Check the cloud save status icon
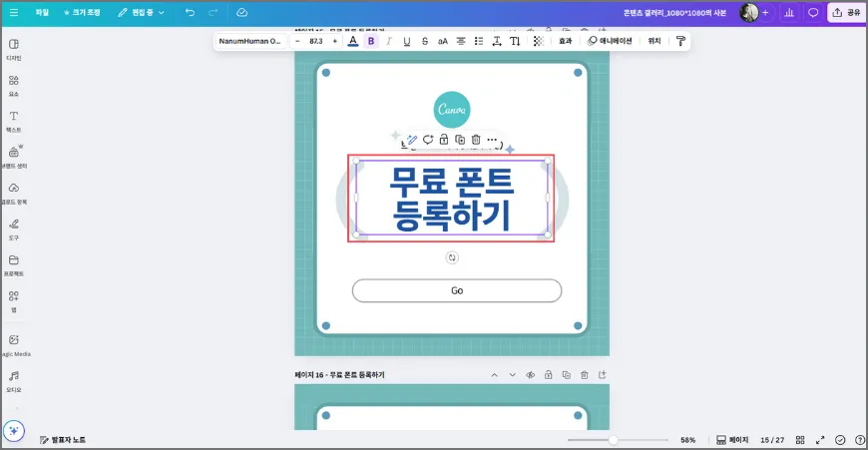The height and width of the screenshot is (450, 868). pos(241,12)
